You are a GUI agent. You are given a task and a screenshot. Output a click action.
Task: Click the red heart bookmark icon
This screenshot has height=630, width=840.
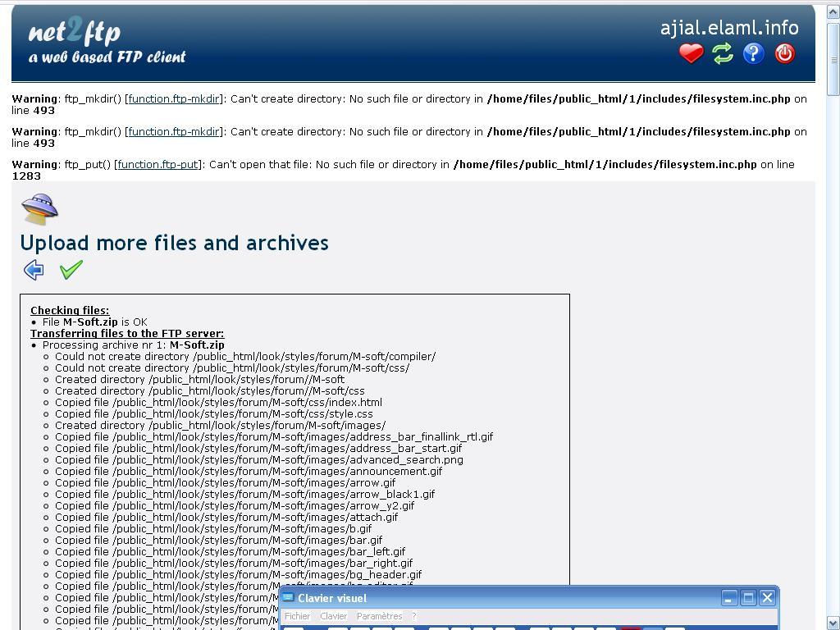click(x=691, y=53)
